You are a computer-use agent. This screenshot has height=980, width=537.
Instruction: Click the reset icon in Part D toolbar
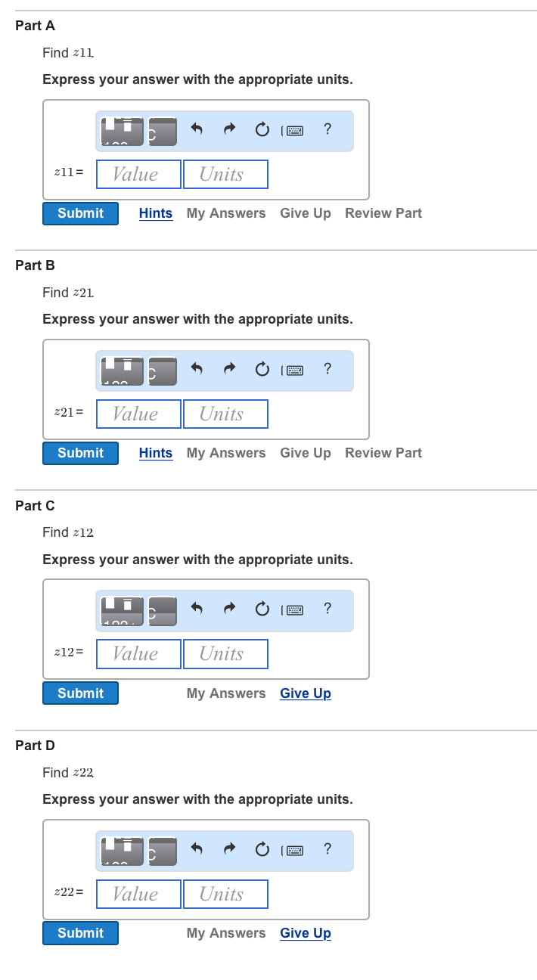coord(262,849)
